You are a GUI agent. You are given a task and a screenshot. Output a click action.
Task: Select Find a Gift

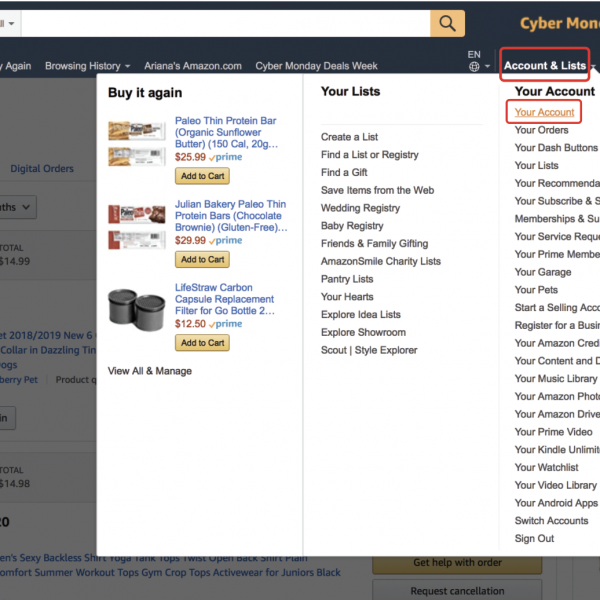pos(344,173)
